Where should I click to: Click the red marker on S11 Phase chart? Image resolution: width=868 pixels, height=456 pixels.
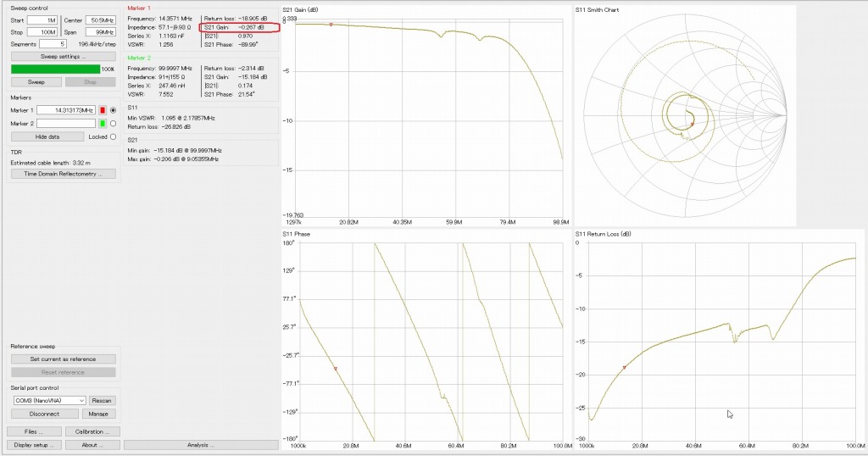pyautogui.click(x=336, y=369)
